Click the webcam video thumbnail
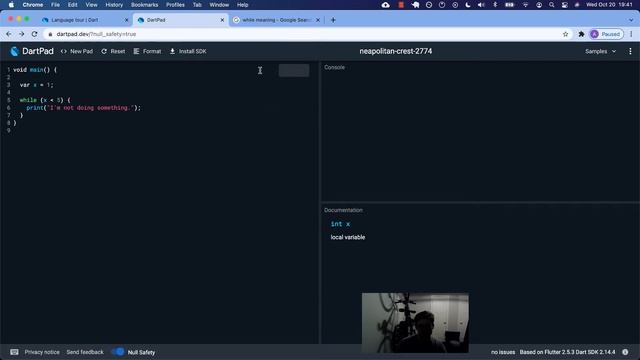Viewport: 640px width, 360px height. pyautogui.click(x=415, y=322)
